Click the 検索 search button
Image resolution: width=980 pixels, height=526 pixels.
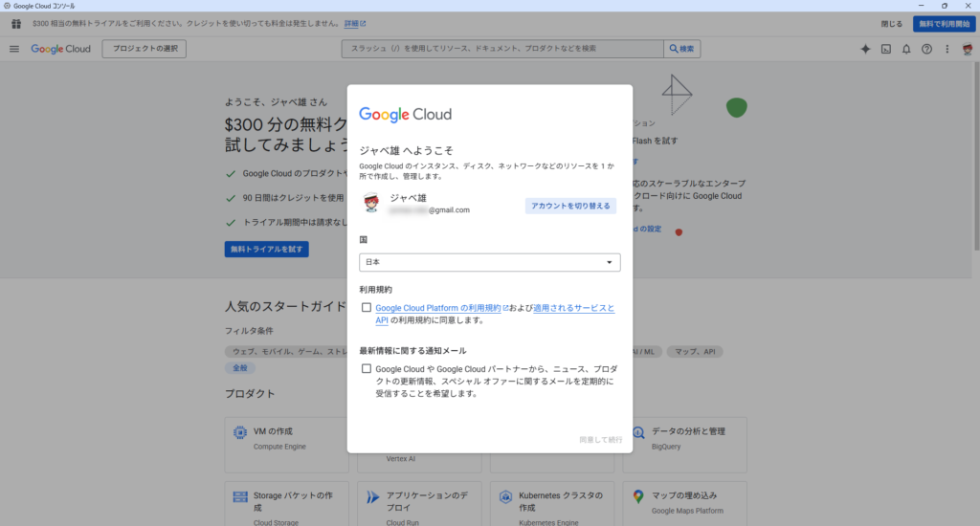(x=683, y=49)
